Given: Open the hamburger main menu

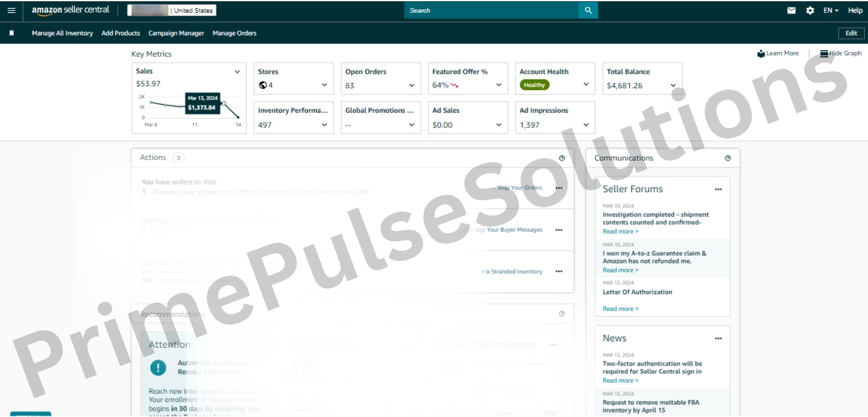Looking at the screenshot, I should (x=11, y=10).
